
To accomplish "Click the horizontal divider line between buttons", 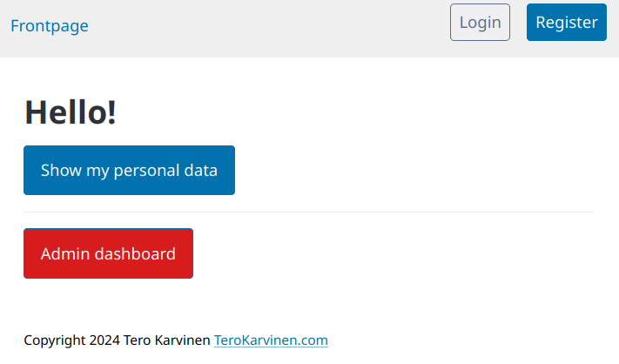I will tap(308, 212).
